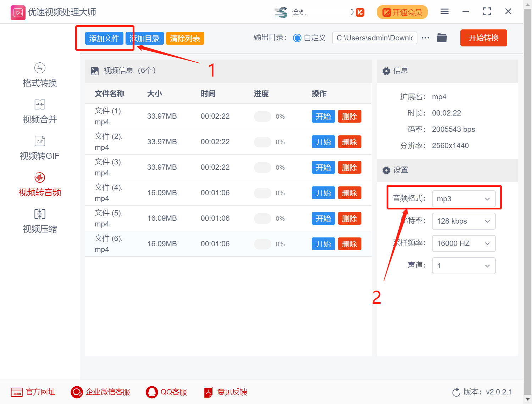This screenshot has height=404, width=532.
Task: Click the version v2.0.2.1 text
Action: pyautogui.click(x=499, y=392)
